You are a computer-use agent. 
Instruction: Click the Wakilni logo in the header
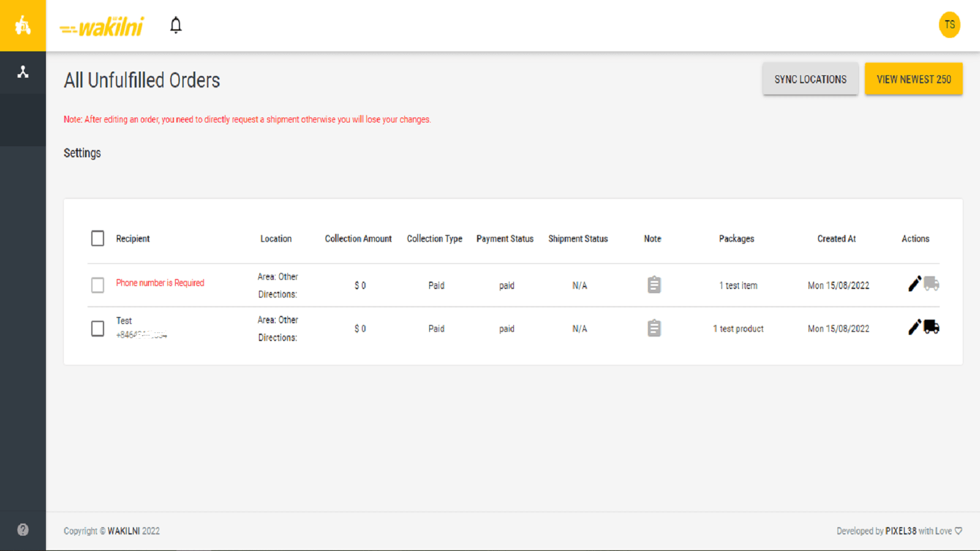[101, 25]
